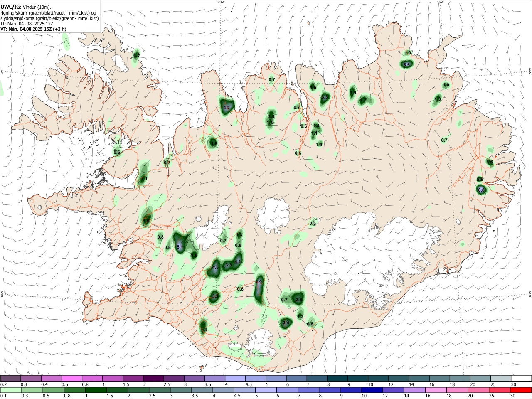Click the '20W' longitude label
Image resolution: width=532 pixels, height=399 pixels.
(221, 2)
